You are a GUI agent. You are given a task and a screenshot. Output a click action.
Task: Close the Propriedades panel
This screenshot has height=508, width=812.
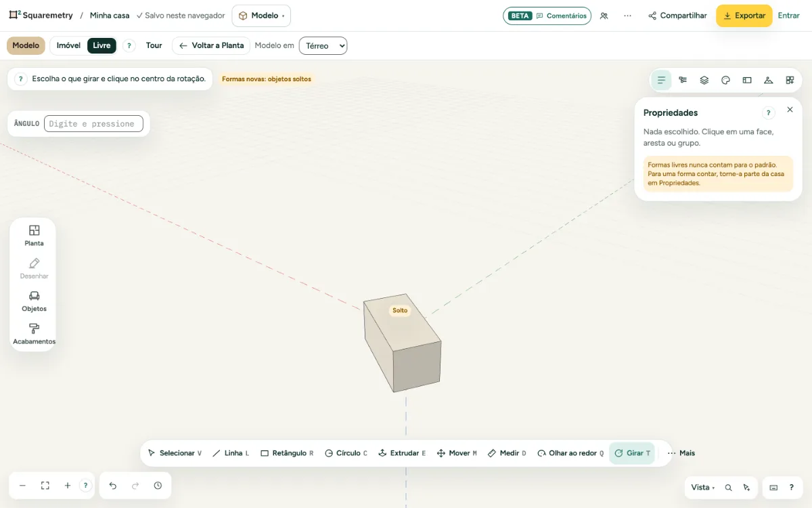pos(790,110)
